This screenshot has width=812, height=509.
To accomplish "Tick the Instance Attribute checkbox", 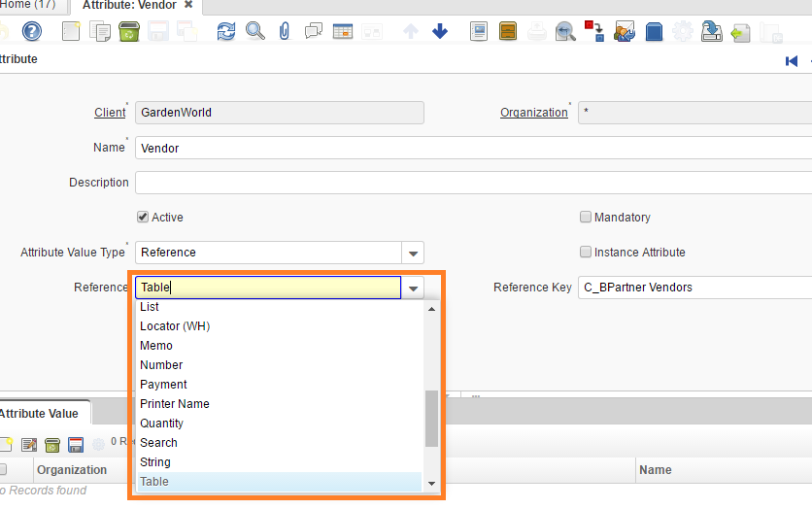I will (586, 253).
